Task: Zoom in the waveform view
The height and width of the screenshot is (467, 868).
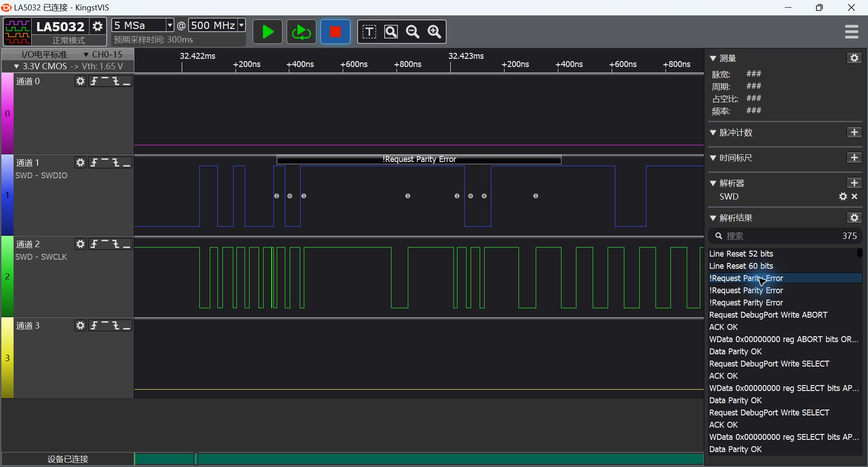Action: tap(434, 32)
